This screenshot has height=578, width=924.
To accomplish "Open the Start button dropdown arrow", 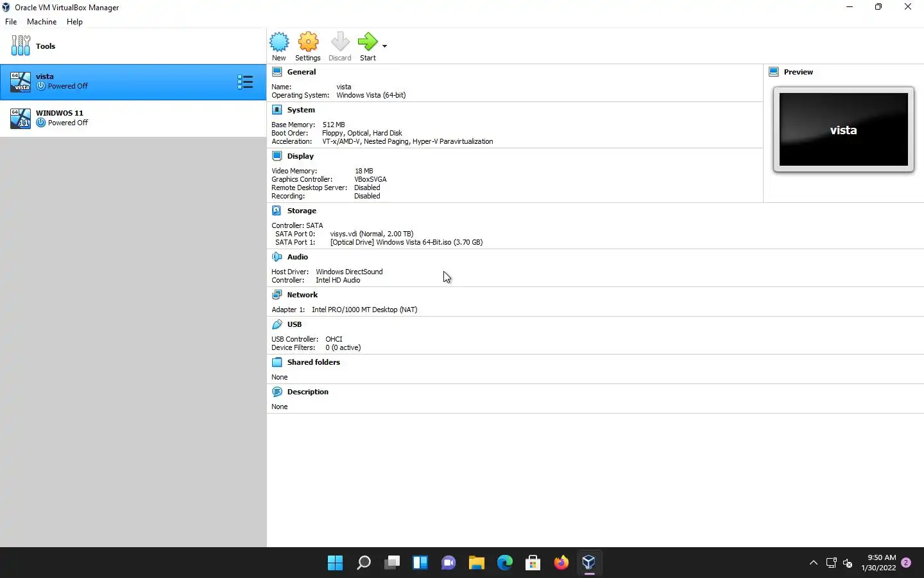I will pos(384,46).
